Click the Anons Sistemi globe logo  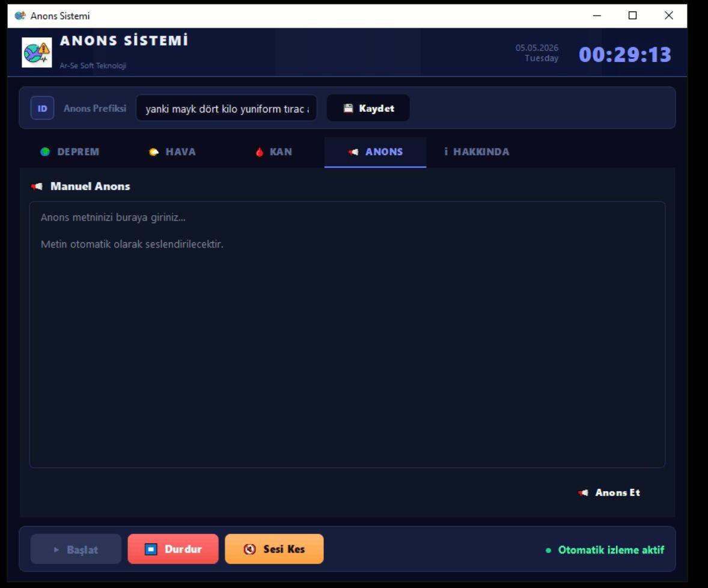point(37,52)
